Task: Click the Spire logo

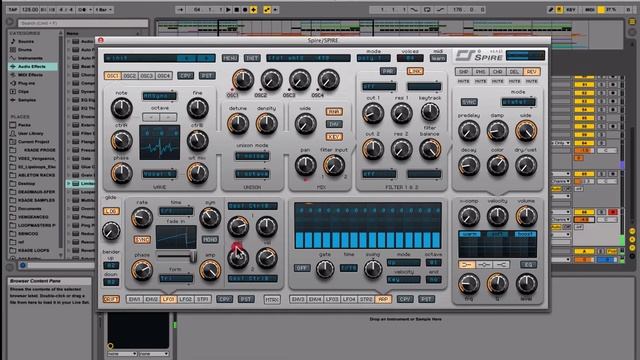Action: pos(479,55)
